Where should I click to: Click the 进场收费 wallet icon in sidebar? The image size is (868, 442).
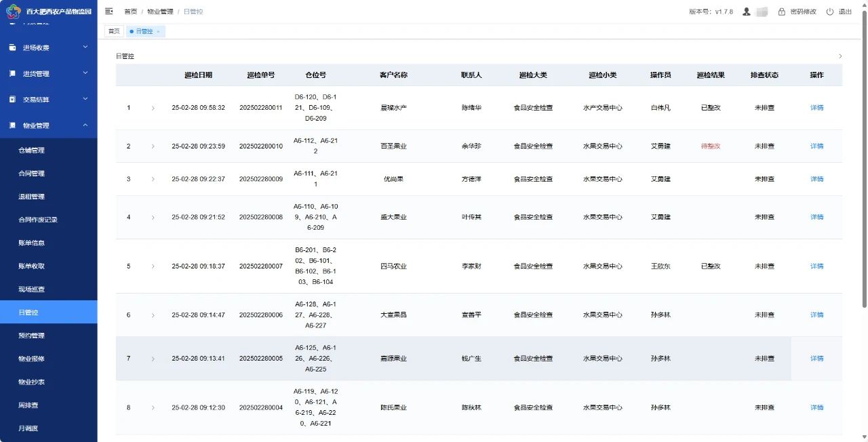[x=12, y=47]
